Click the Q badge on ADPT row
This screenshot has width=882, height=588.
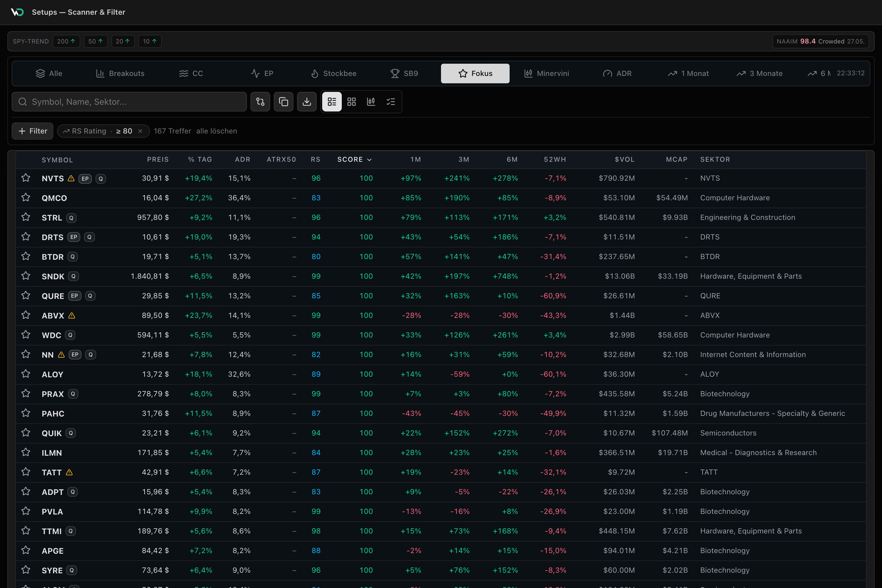[x=73, y=492]
